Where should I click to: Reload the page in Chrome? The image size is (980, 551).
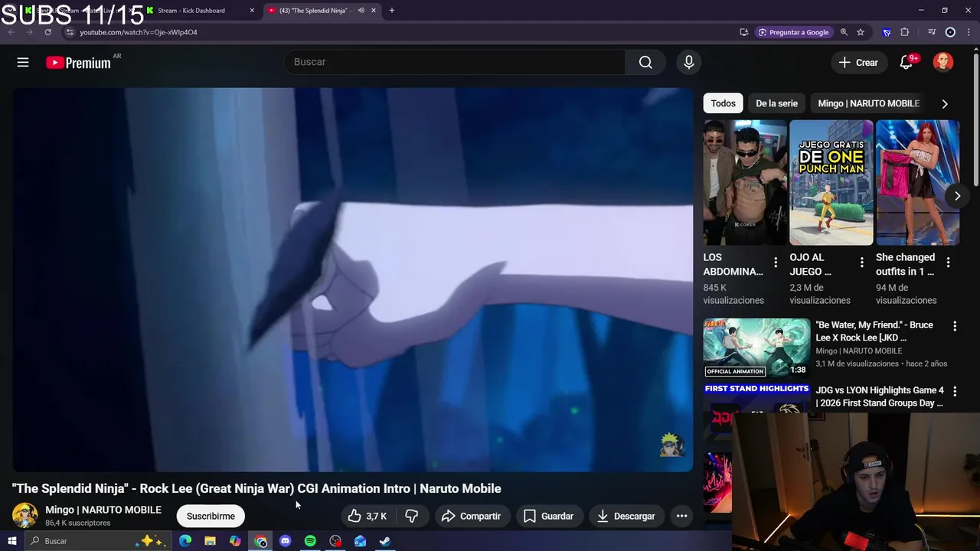(x=47, y=32)
